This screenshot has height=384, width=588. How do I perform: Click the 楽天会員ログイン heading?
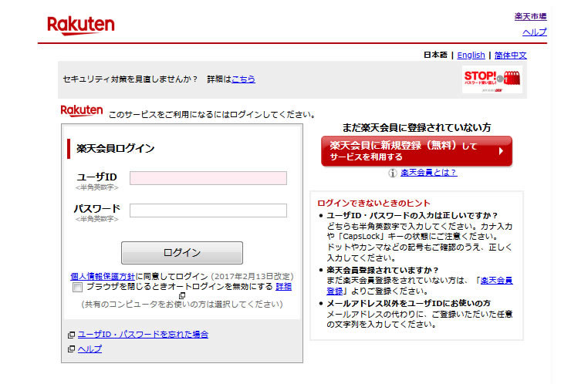[116, 148]
